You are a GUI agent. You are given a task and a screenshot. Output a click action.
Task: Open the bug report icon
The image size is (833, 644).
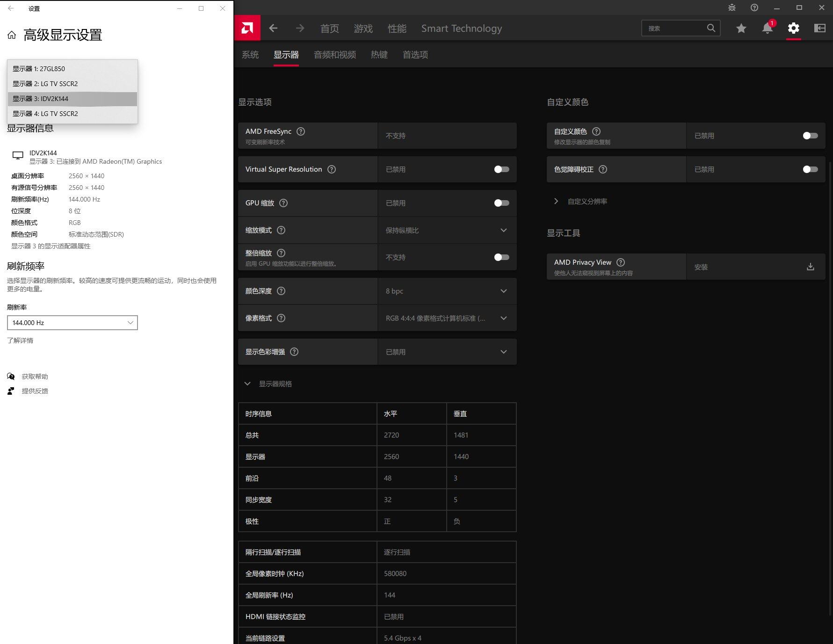point(732,7)
